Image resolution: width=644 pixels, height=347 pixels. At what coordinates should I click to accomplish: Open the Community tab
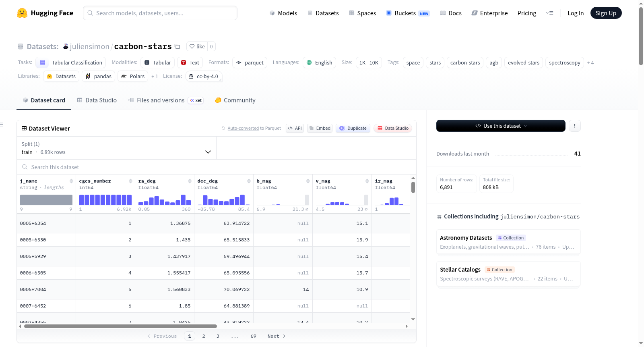pyautogui.click(x=235, y=100)
